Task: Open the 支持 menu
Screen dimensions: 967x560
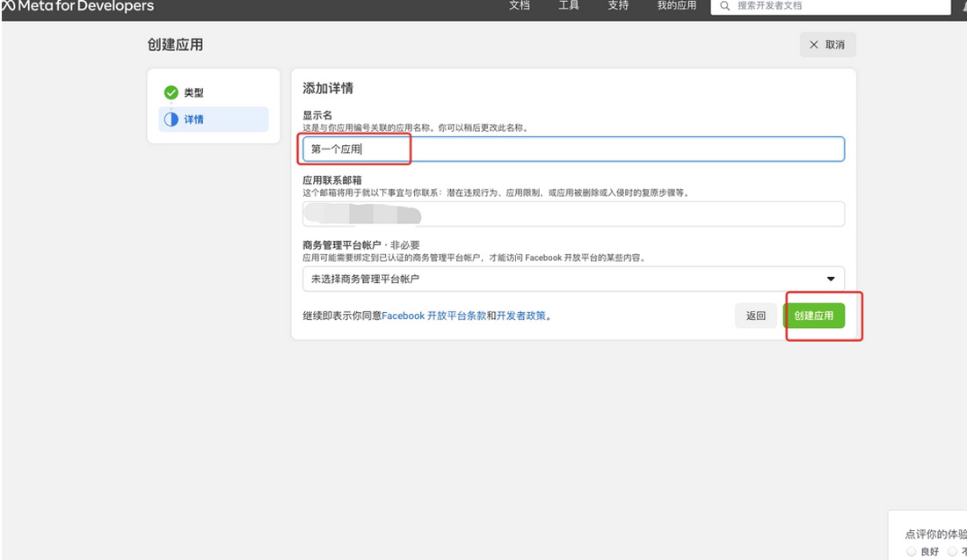Action: (x=618, y=6)
